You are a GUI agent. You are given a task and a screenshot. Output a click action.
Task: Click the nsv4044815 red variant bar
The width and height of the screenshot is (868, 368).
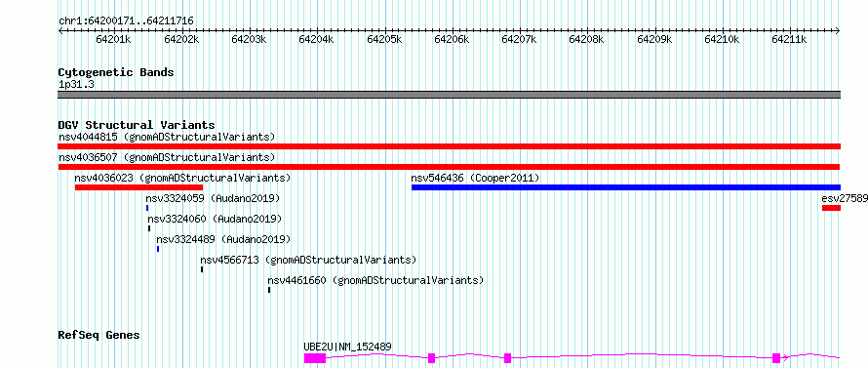(x=449, y=146)
